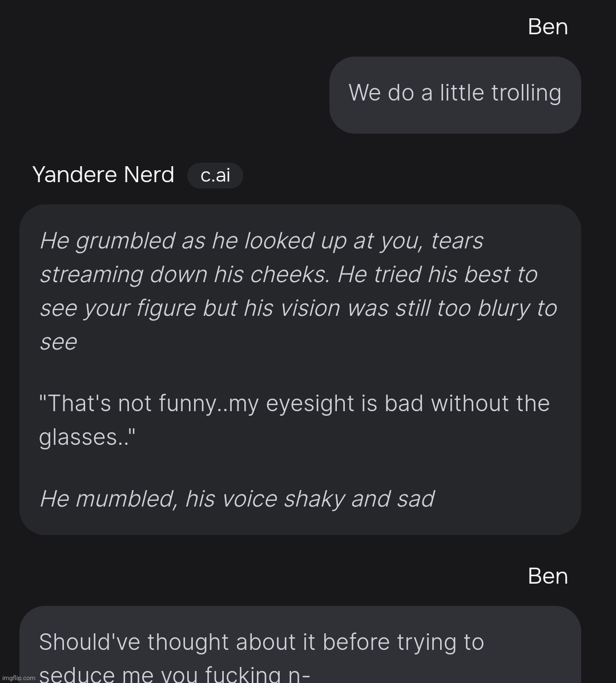Screen dimensions: 616x683
Task: Select the first Ben username at top
Action: 547,27
